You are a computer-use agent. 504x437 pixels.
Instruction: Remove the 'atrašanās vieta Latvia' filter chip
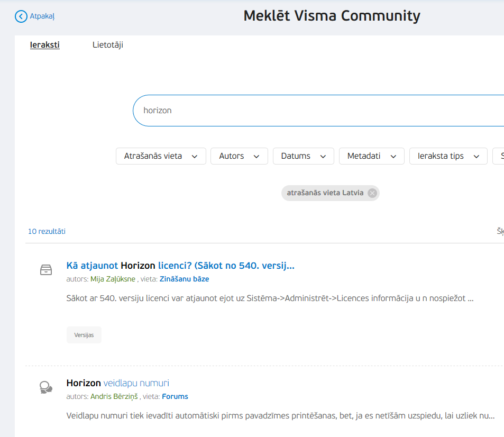click(372, 193)
